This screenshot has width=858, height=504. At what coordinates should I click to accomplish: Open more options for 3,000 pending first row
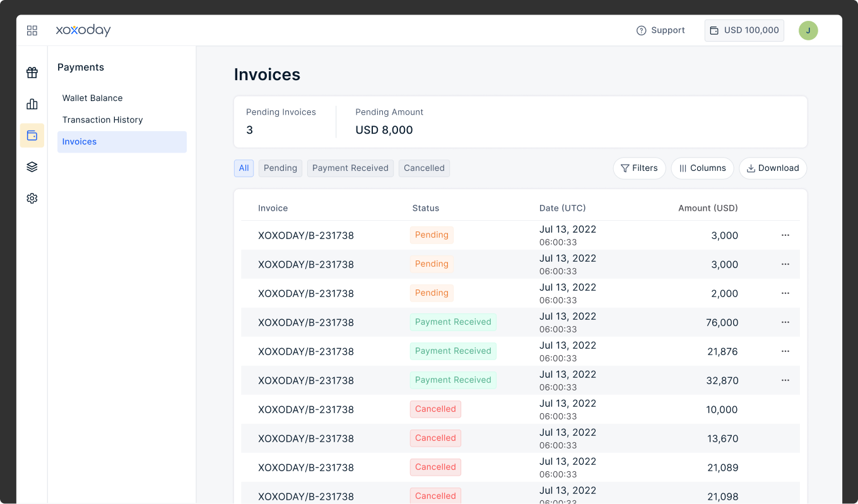(x=785, y=235)
